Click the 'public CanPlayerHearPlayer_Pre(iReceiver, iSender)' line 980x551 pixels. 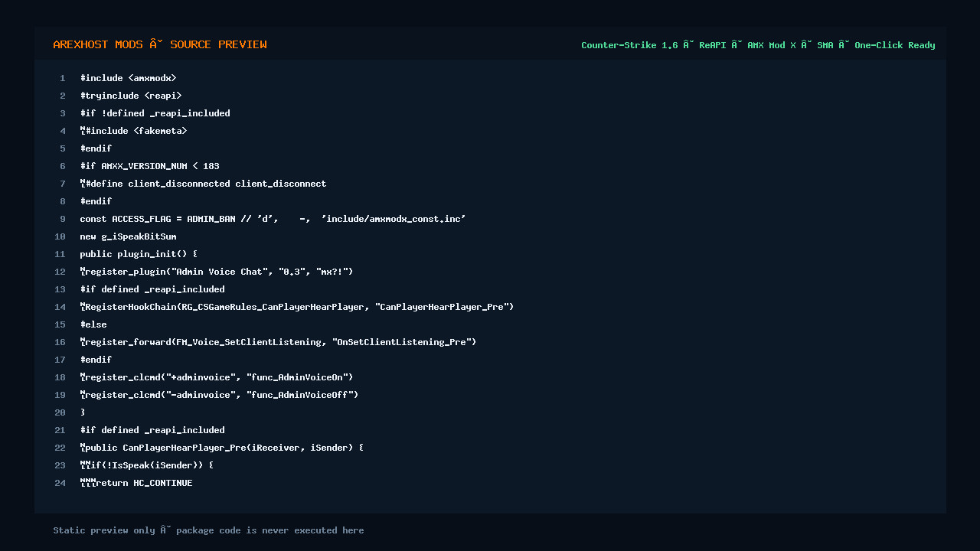pos(222,448)
